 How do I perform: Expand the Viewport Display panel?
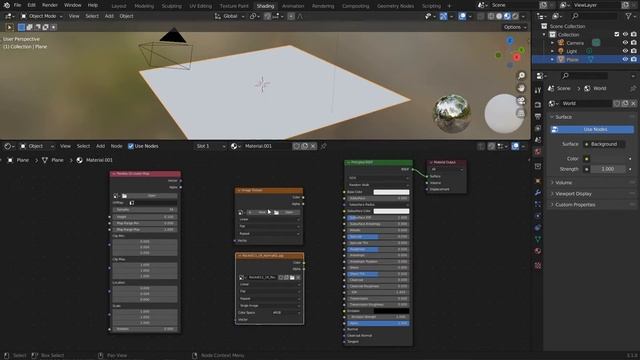573,193
